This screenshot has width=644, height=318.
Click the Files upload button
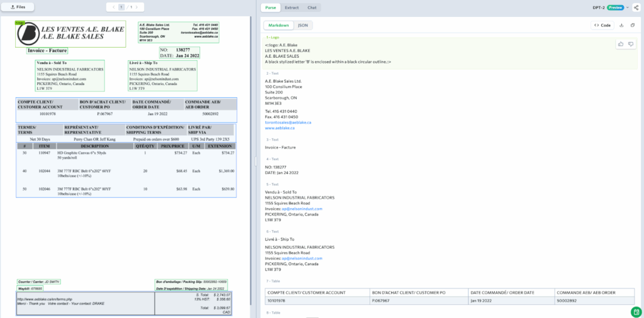(18, 7)
